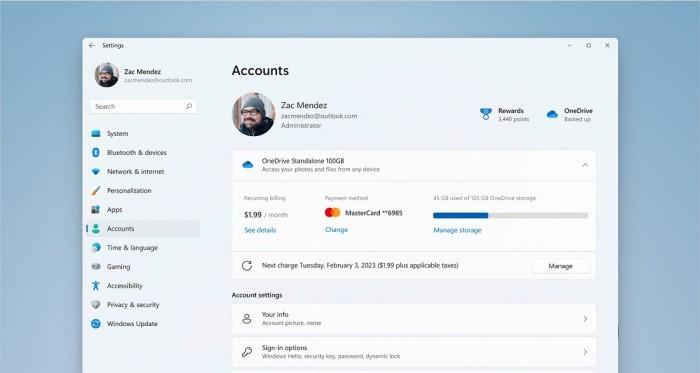Click the Manage storage link
The height and width of the screenshot is (373, 700).
[457, 230]
